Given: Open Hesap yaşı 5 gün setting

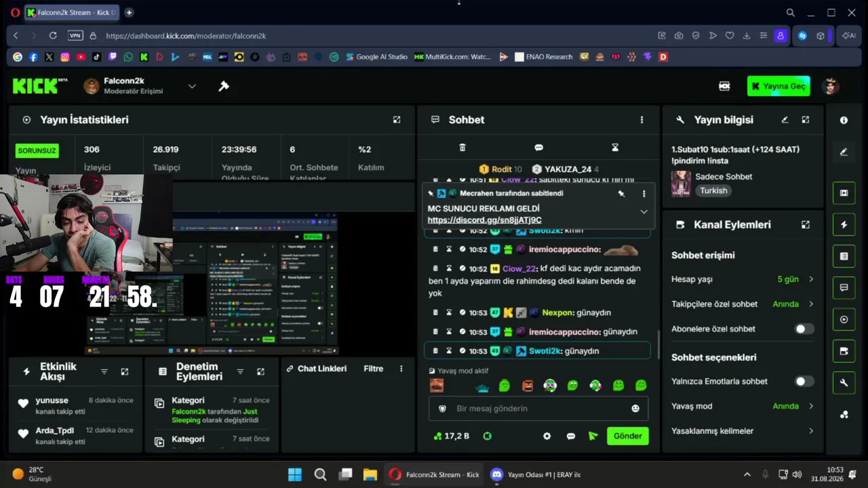Looking at the screenshot, I should pyautogui.click(x=743, y=279).
